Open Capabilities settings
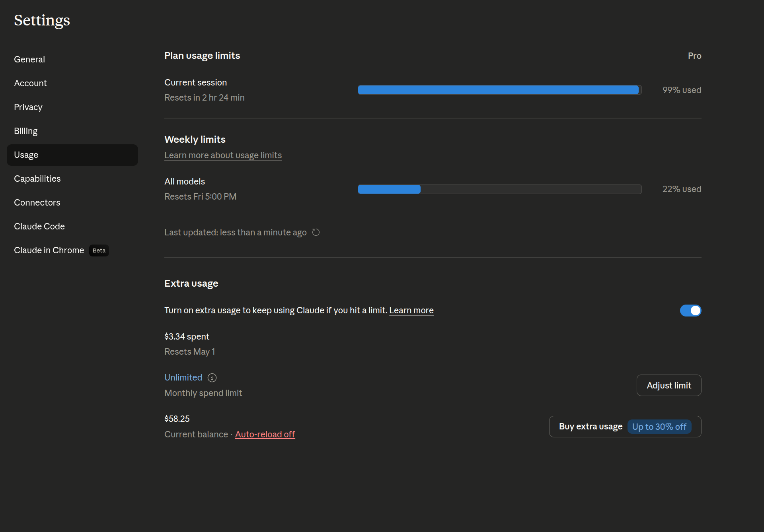764x532 pixels. [x=37, y=179]
